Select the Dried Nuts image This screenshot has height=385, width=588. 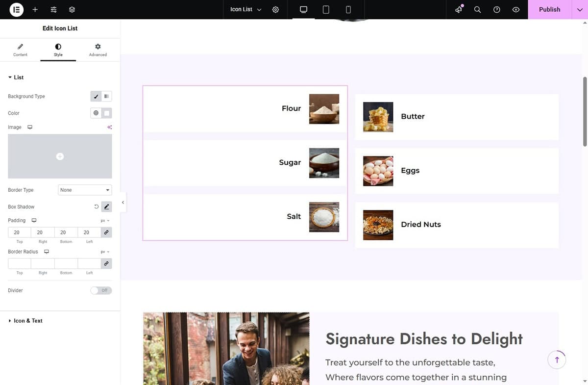click(x=378, y=225)
